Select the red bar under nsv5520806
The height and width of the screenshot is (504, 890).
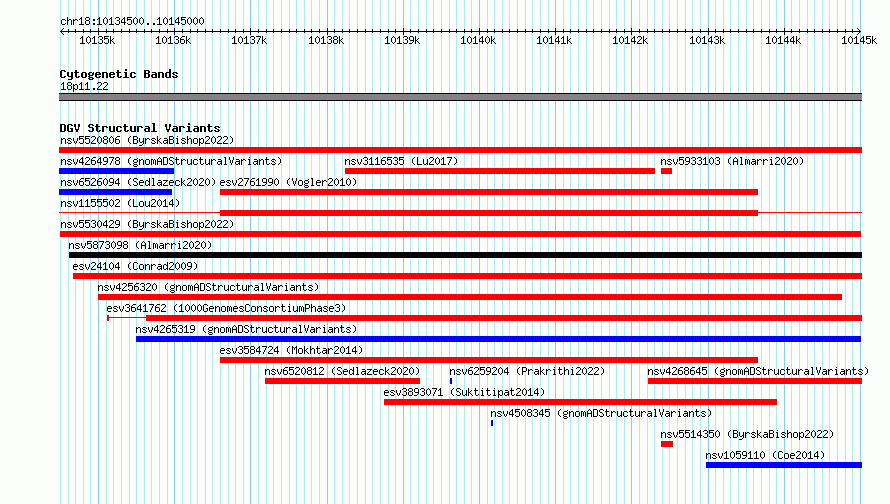click(x=460, y=150)
